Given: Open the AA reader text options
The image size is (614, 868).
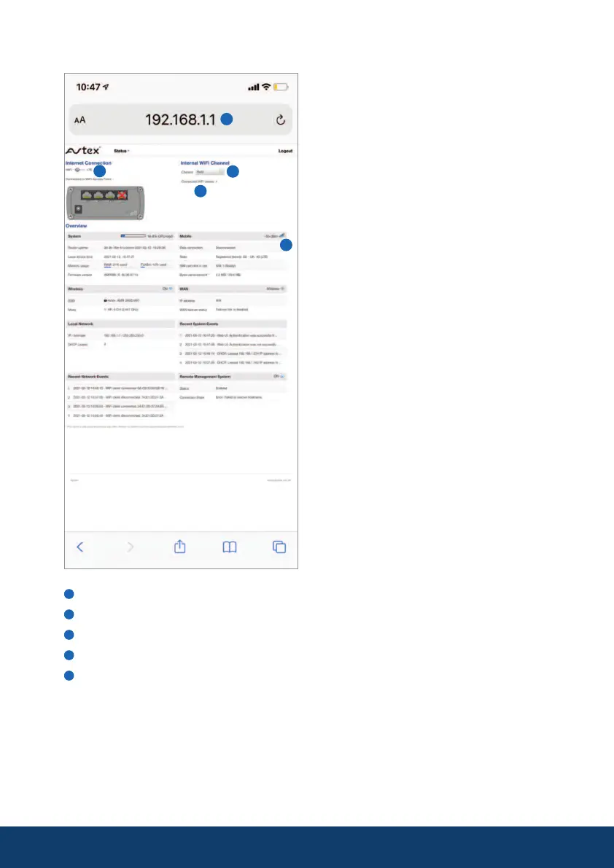Looking at the screenshot, I should 79,120.
